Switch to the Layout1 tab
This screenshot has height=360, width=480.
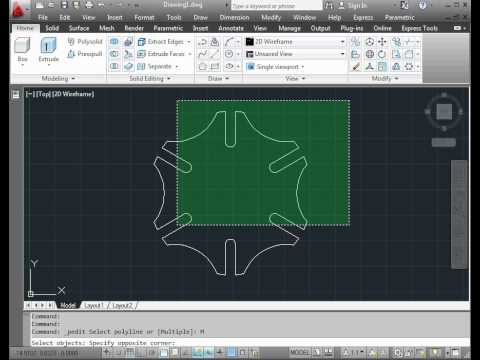(x=94, y=305)
